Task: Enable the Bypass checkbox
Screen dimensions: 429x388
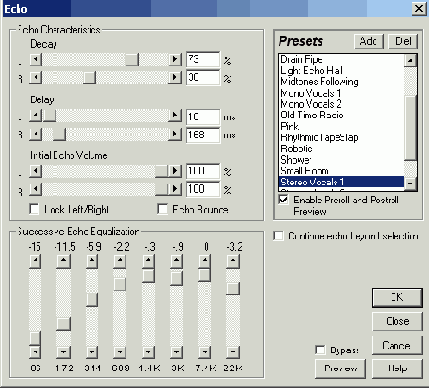Action: pyautogui.click(x=320, y=350)
